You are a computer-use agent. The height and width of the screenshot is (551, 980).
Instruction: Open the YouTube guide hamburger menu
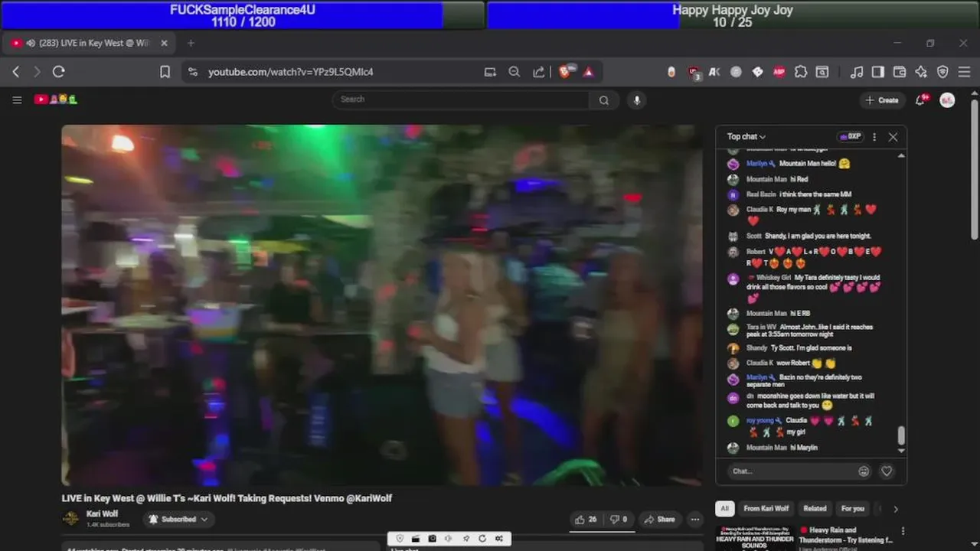(x=17, y=99)
